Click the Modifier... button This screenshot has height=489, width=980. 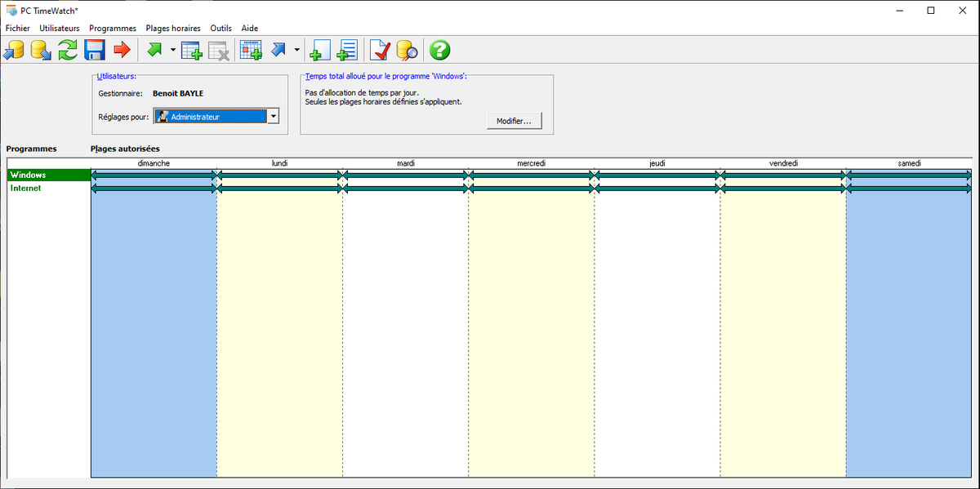pyautogui.click(x=514, y=122)
